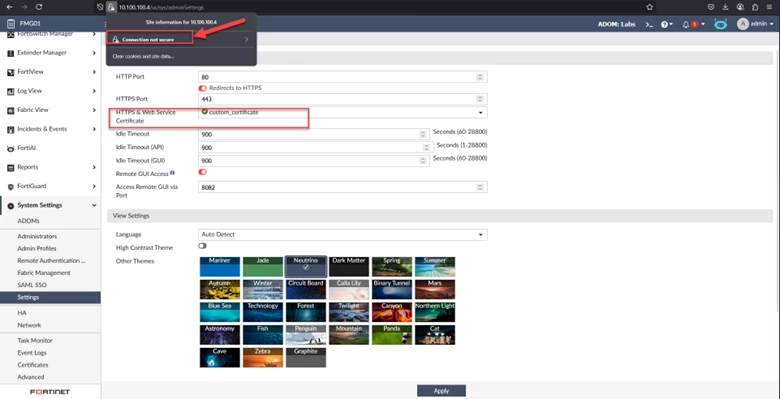Click the browser back arrow
Image resolution: width=780 pixels, height=399 pixels.
(9, 7)
